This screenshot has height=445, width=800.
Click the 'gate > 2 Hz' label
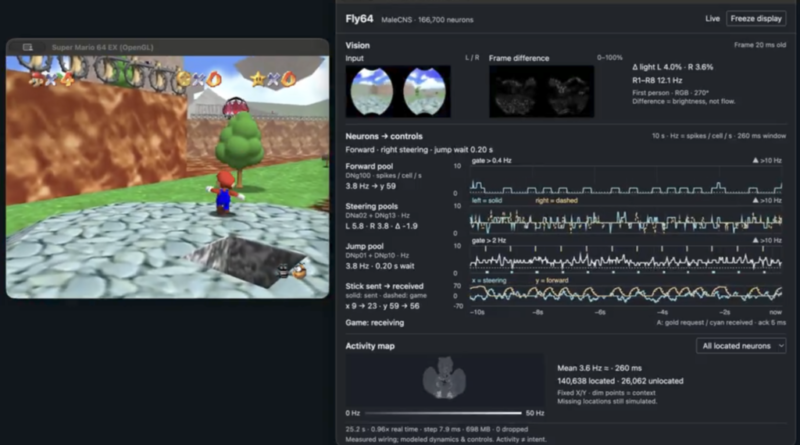tap(489, 240)
